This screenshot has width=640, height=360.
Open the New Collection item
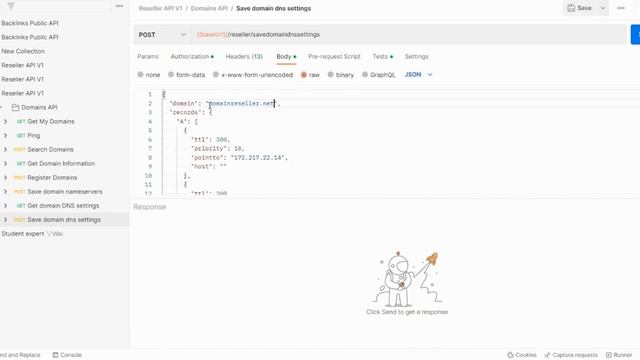coord(23,51)
